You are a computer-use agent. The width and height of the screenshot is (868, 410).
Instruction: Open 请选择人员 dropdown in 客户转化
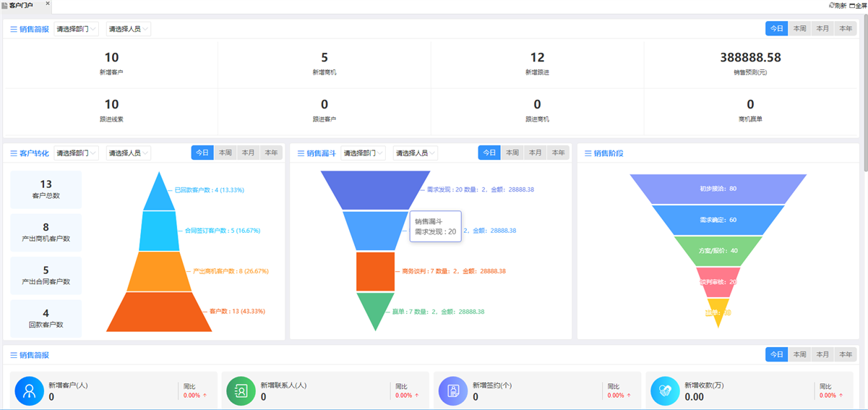click(129, 153)
